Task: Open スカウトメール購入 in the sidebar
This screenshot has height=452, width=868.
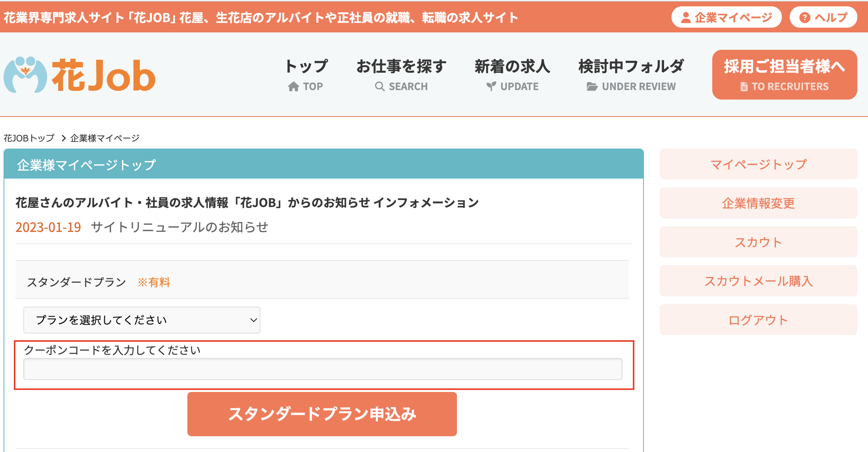Action: coord(758,281)
